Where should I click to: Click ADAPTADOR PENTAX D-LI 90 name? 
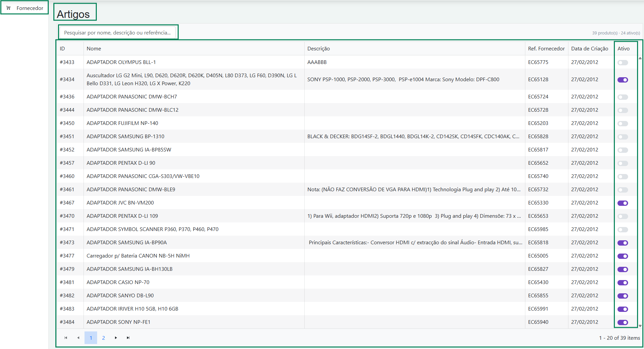point(121,163)
